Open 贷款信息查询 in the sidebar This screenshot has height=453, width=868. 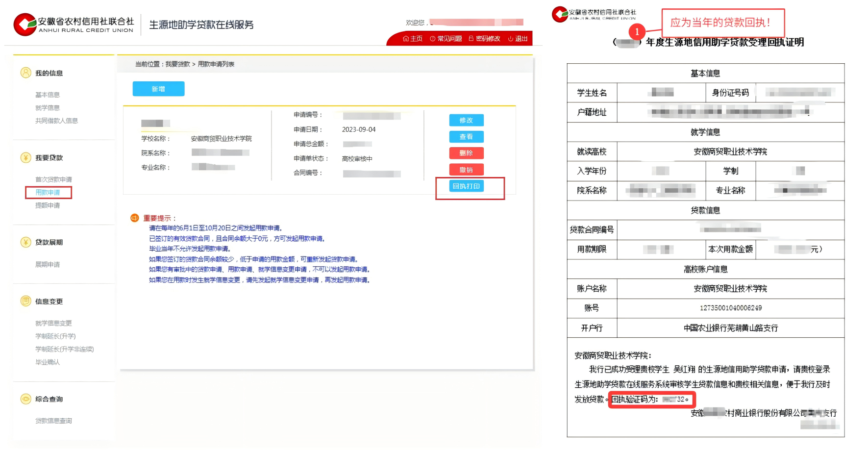click(x=53, y=421)
